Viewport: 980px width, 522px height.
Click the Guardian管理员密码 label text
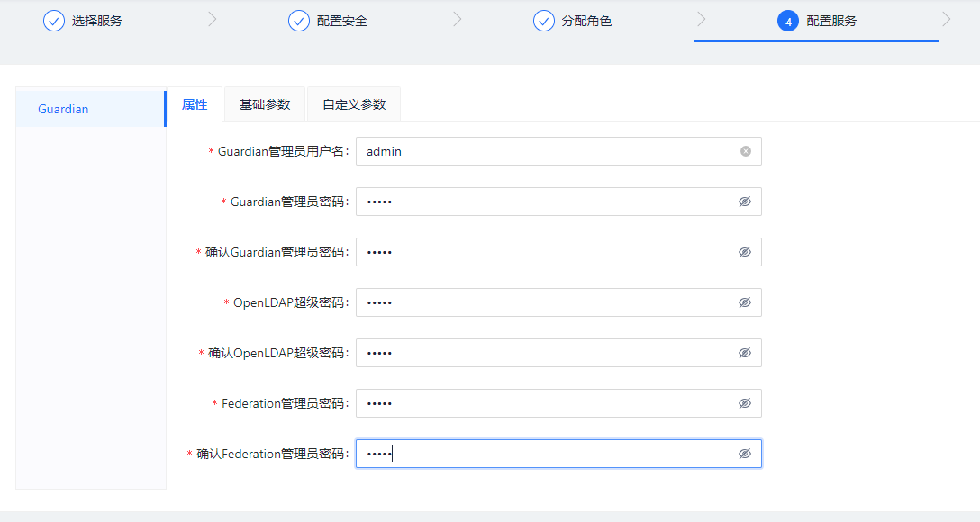tap(289, 202)
